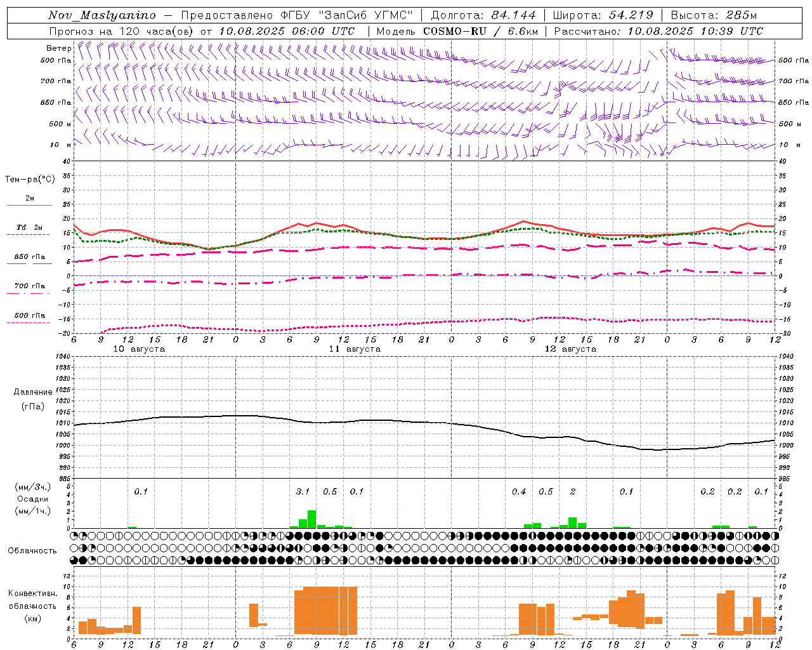Click the 0.4 precipitation amount
The height and width of the screenshot is (650, 812).
coord(519,491)
